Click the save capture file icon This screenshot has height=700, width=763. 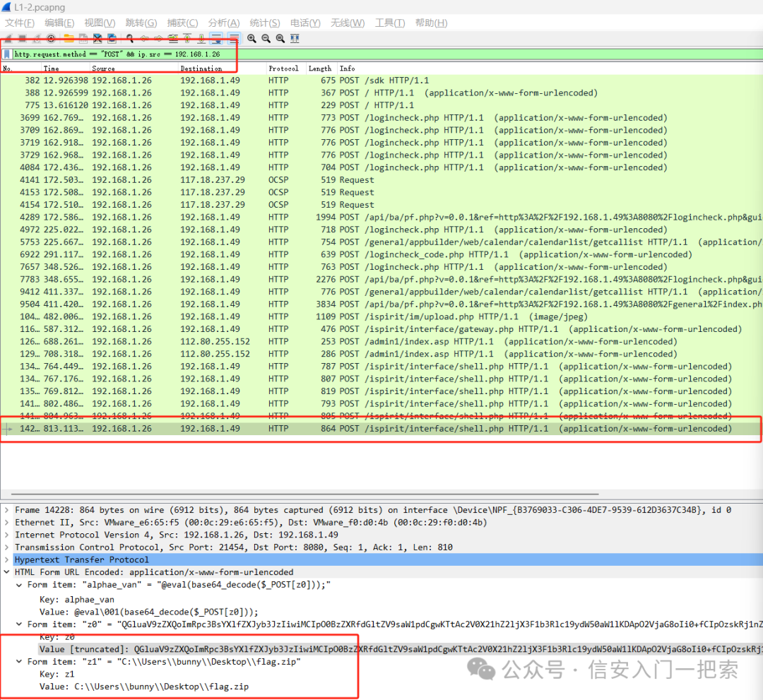click(x=83, y=38)
